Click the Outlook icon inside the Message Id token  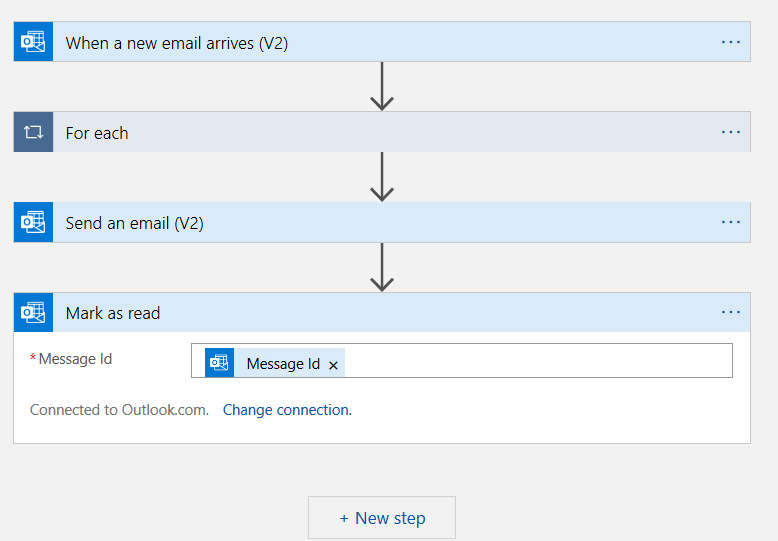(219, 363)
